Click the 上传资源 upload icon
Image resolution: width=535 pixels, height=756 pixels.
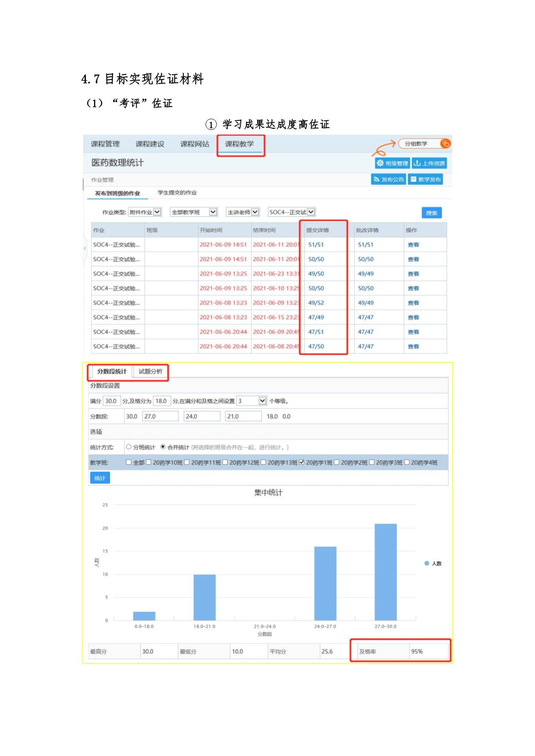click(x=417, y=163)
